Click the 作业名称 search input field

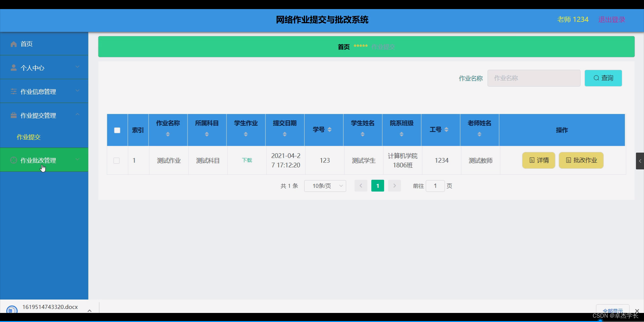pyautogui.click(x=534, y=78)
